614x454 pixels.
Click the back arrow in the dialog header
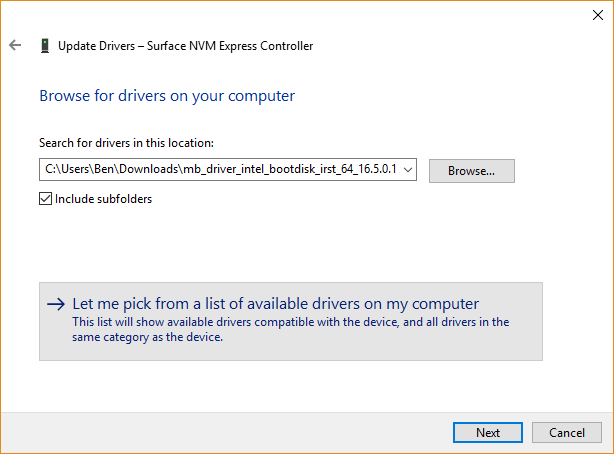[15, 46]
